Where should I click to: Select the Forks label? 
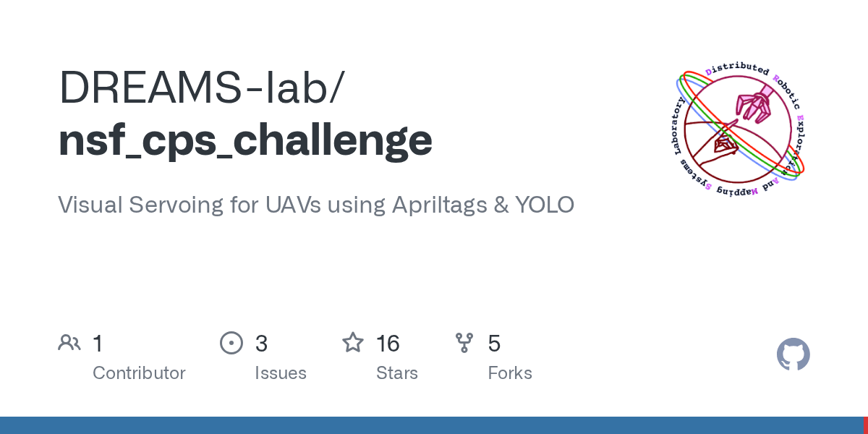tap(510, 373)
